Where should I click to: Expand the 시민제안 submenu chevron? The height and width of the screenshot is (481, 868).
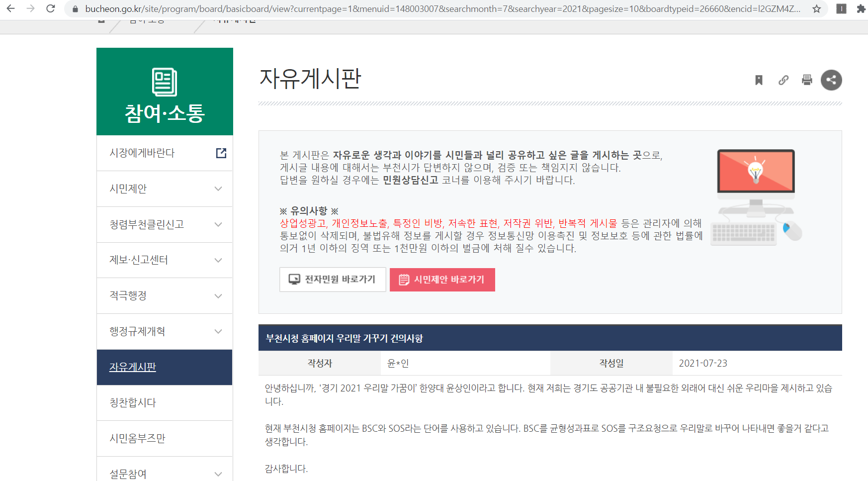218,189
